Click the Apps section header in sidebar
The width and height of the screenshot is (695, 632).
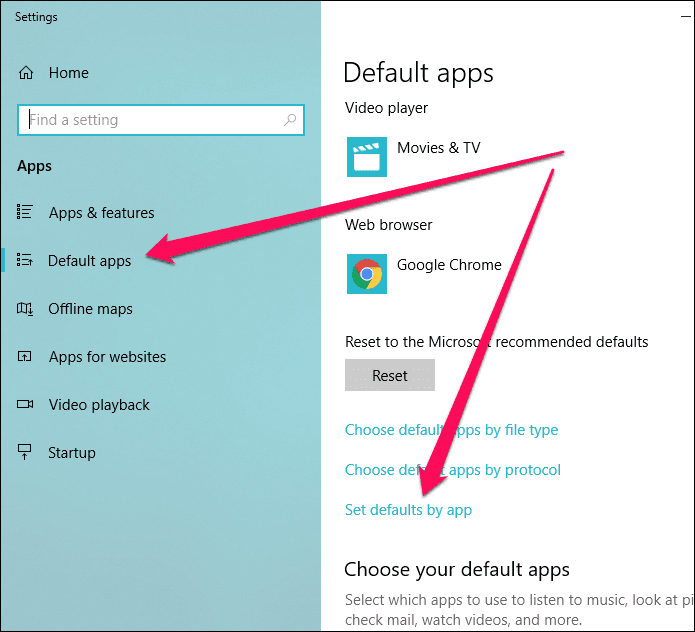34,166
